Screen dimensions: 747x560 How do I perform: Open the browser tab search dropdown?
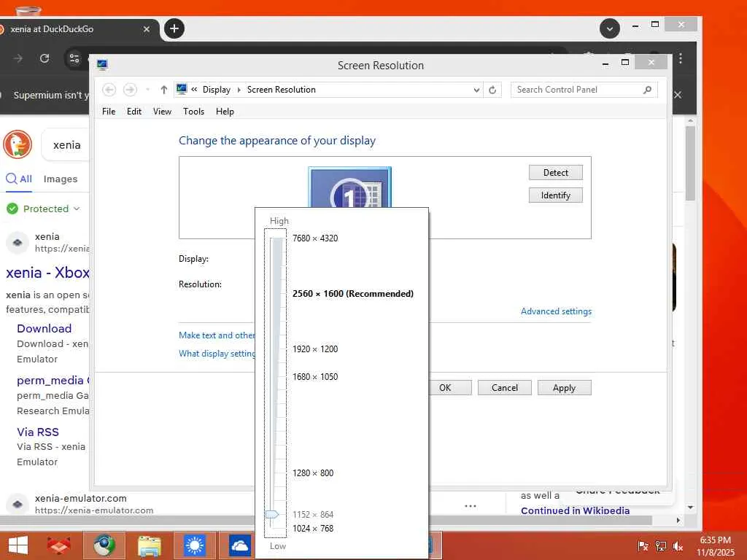[x=609, y=28]
